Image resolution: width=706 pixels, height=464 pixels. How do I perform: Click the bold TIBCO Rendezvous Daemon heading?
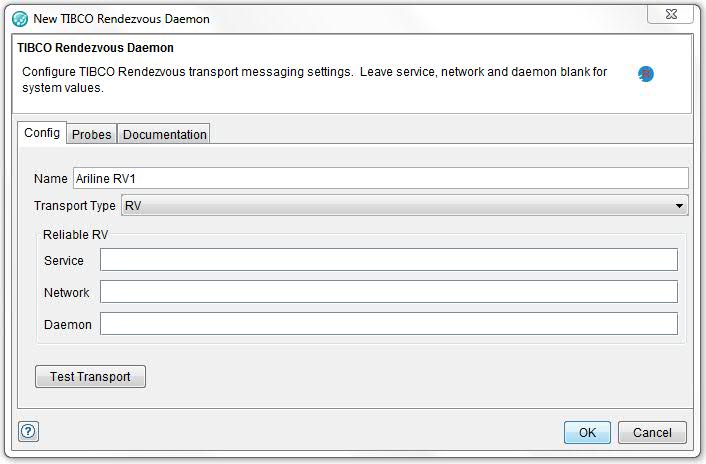(x=95, y=47)
